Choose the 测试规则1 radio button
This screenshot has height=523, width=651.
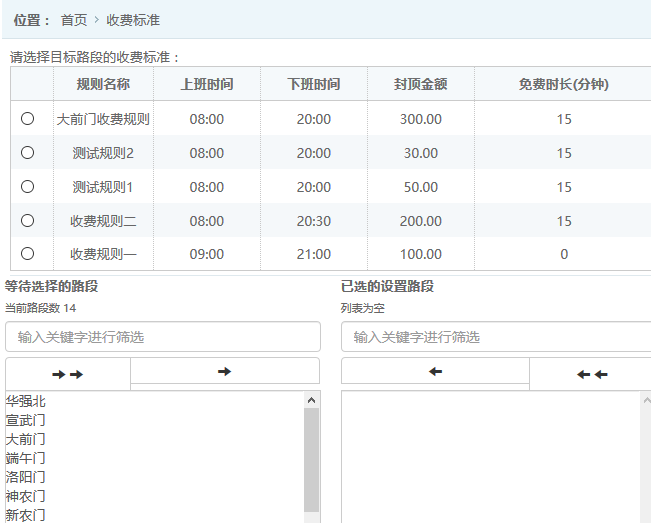point(27,187)
